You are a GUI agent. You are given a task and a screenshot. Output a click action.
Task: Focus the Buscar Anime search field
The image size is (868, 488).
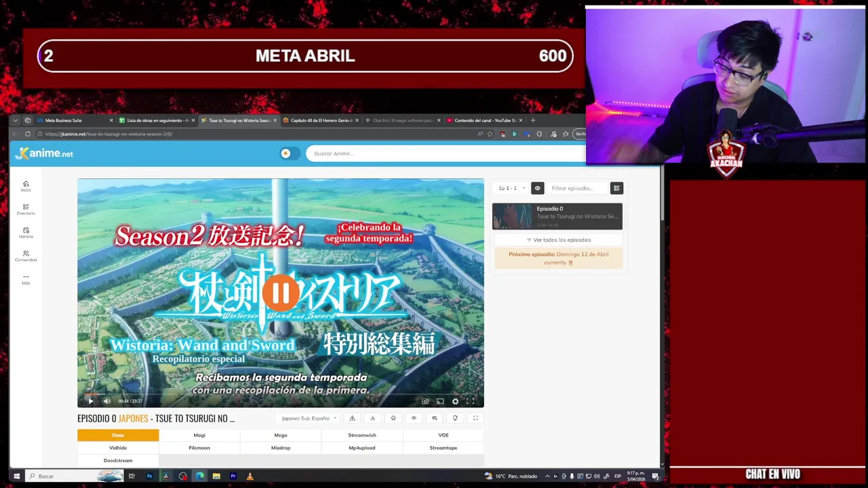[x=446, y=153]
